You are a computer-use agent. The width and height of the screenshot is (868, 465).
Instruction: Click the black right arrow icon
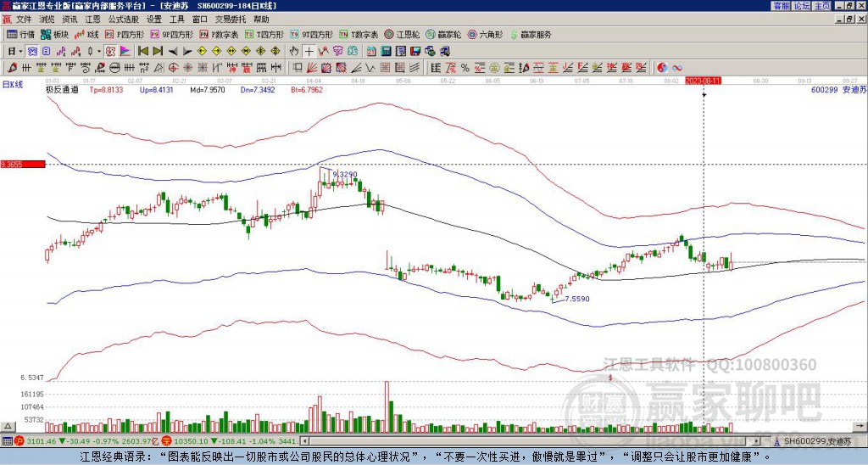click(x=187, y=52)
